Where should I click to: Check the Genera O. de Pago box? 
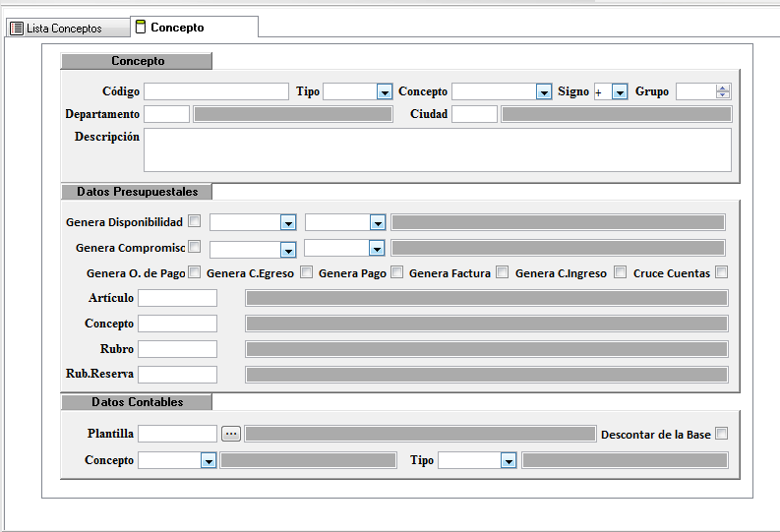(x=195, y=272)
